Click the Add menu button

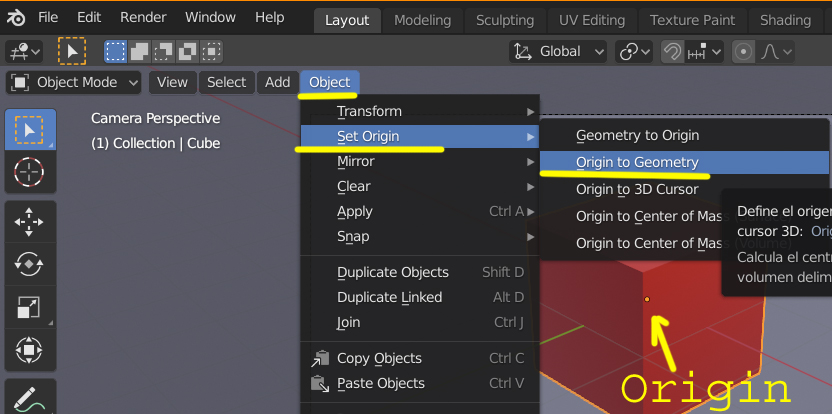click(x=277, y=82)
